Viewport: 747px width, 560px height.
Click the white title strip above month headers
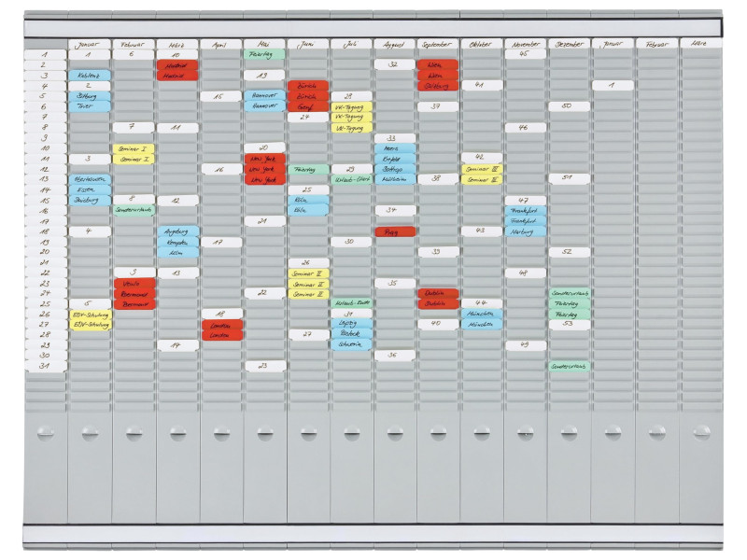click(x=373, y=28)
